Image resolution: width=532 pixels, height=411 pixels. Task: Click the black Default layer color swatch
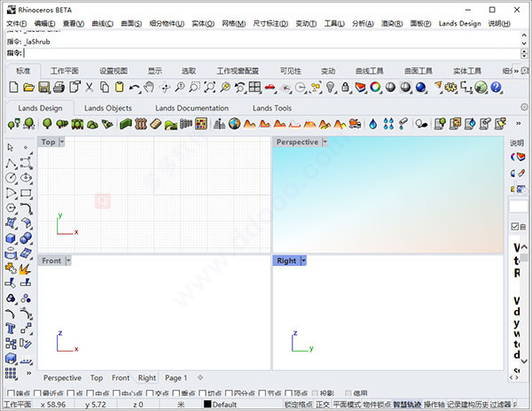tap(207, 404)
